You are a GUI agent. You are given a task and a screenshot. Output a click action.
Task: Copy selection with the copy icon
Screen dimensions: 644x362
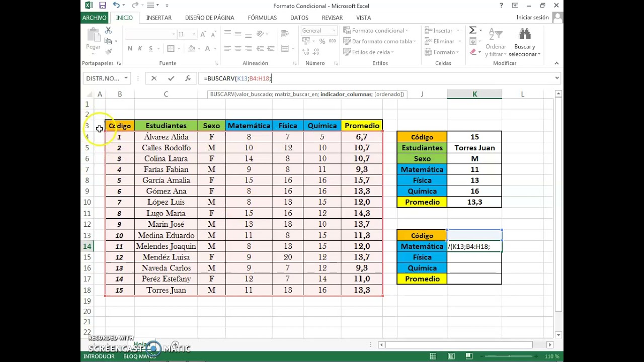108,41
